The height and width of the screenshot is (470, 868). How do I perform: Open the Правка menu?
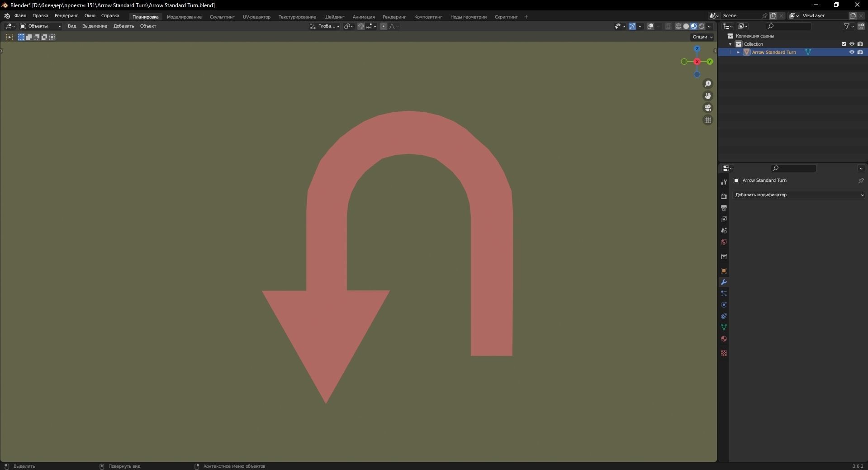[x=40, y=16]
